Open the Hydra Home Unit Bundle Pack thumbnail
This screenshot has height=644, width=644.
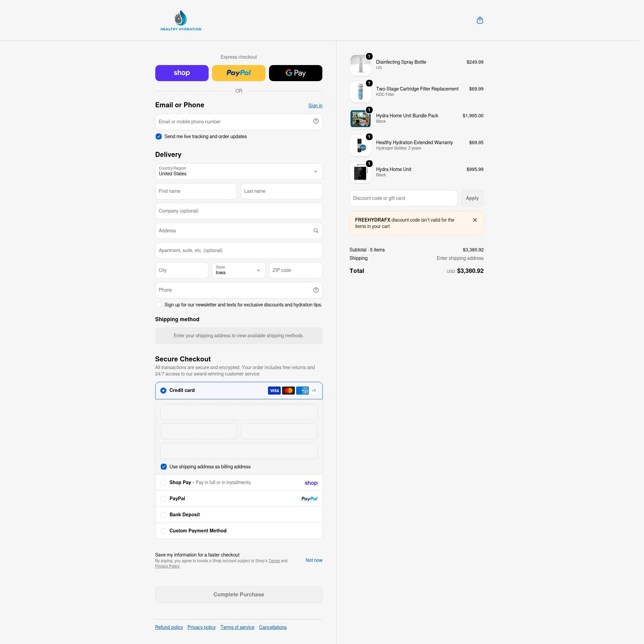click(360, 119)
